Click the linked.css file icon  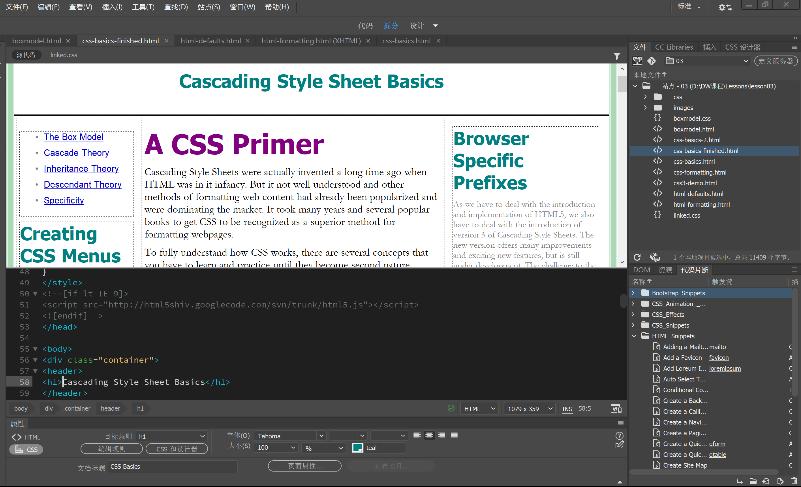(658, 215)
